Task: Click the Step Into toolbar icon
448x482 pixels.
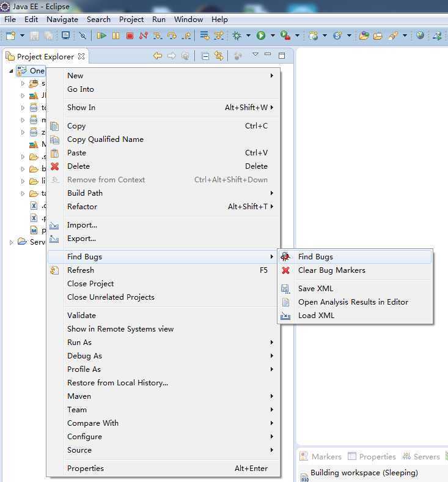Action: pyautogui.click(x=158, y=35)
